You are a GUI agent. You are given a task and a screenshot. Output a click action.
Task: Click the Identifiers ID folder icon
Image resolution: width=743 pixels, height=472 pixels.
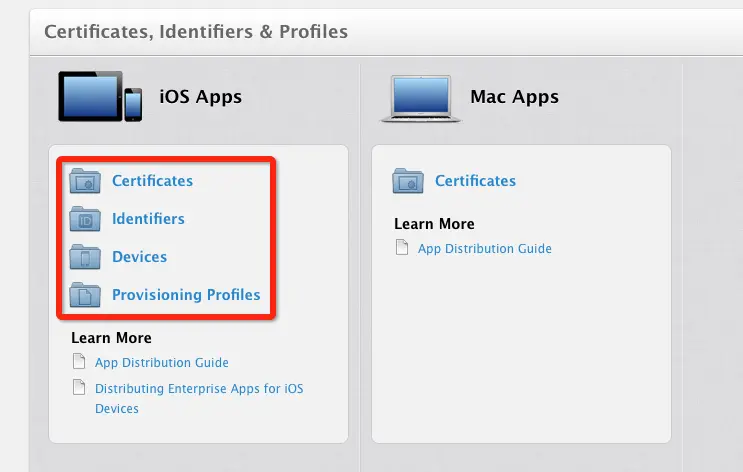[85, 219]
